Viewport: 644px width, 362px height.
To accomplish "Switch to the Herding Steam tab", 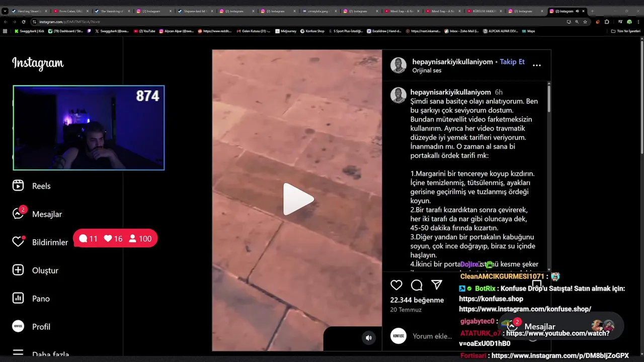I will click(x=29, y=11).
